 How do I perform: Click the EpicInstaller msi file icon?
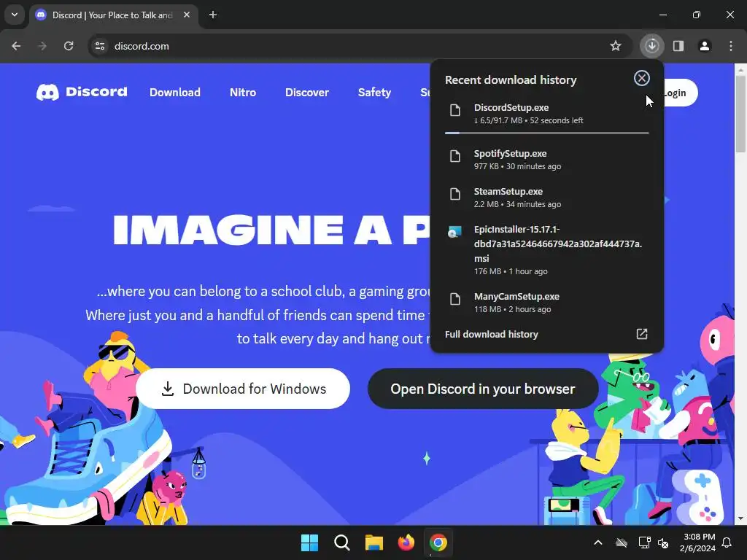tap(455, 232)
